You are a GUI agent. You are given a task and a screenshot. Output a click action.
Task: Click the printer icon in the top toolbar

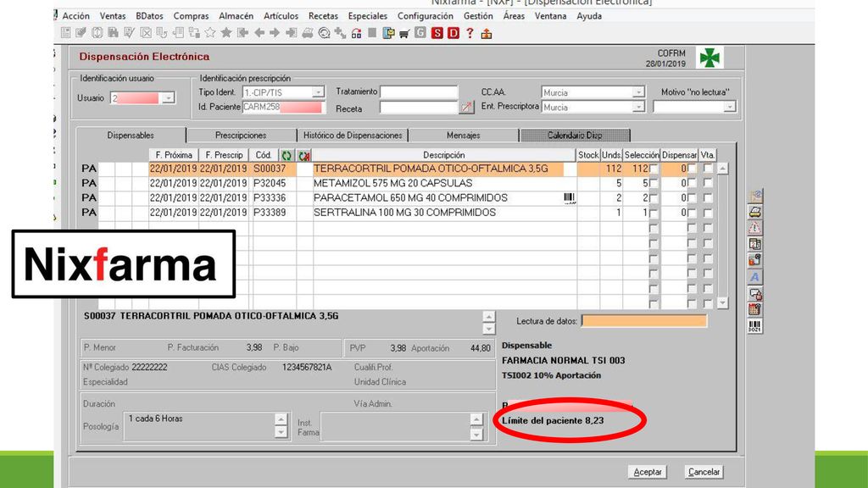(308, 33)
